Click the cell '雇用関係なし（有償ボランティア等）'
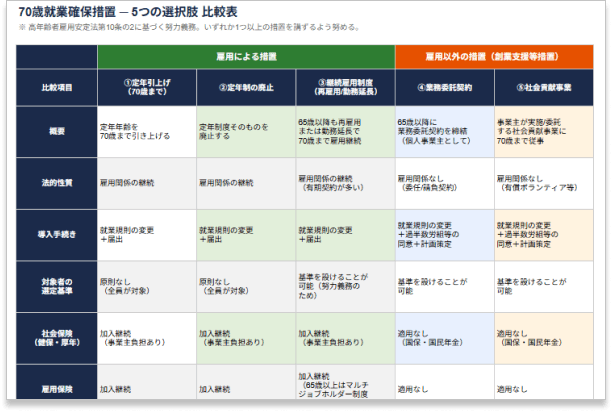 pos(544,183)
